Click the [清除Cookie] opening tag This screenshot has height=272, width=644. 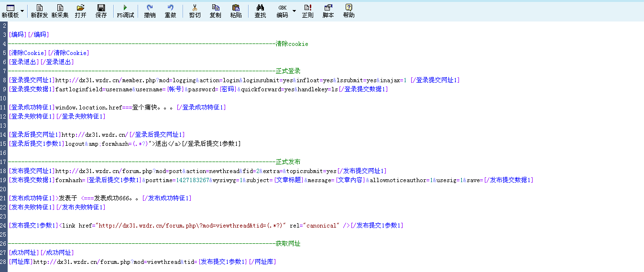tap(28, 53)
